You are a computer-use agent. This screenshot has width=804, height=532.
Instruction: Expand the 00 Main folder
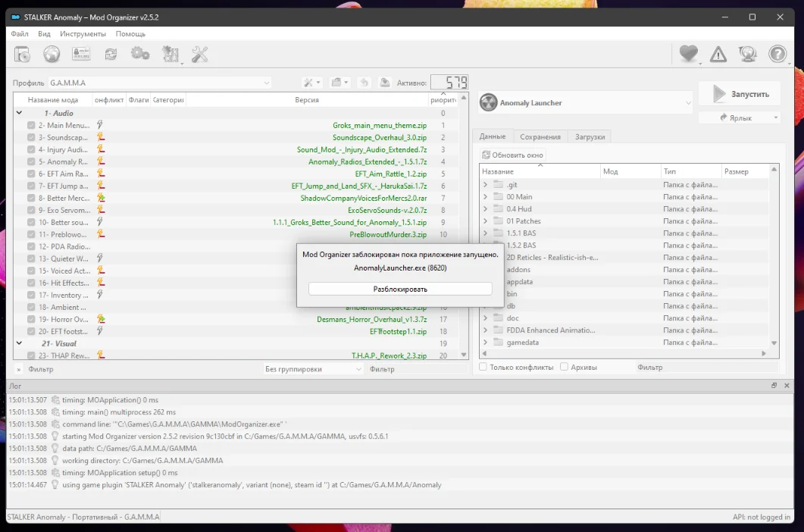[485, 196]
